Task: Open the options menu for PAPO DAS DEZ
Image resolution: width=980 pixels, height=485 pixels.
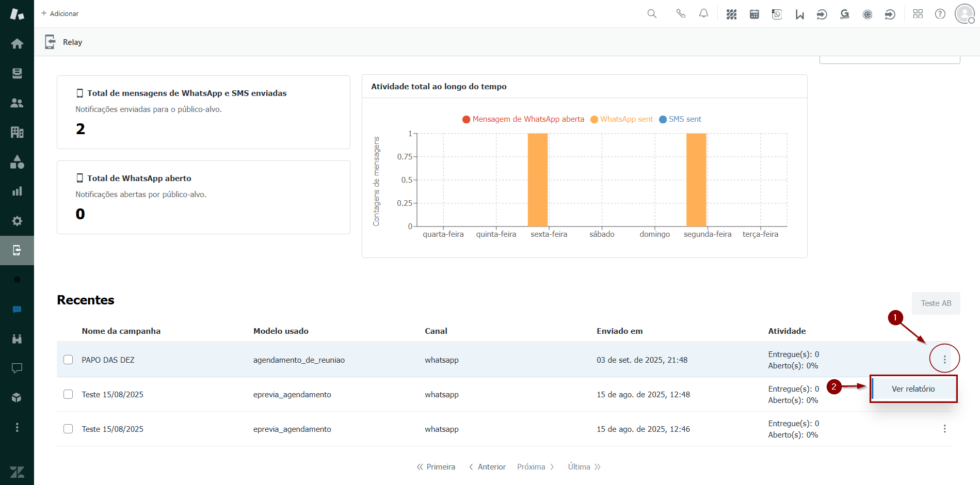Action: coord(944,359)
